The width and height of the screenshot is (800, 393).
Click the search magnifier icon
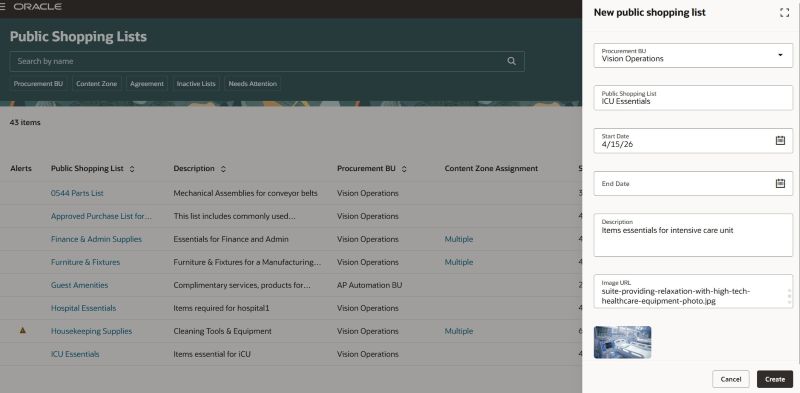[511, 61]
